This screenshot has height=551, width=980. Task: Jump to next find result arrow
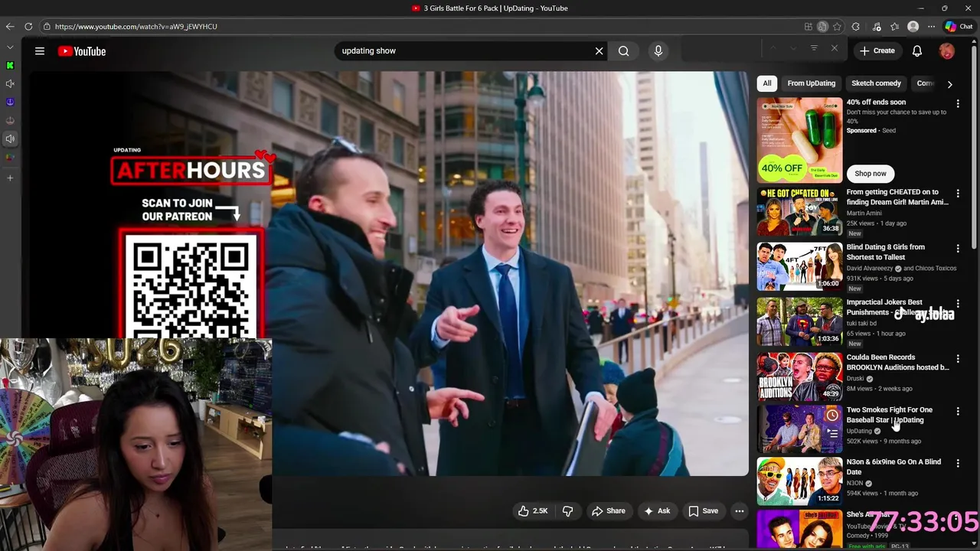[793, 49]
